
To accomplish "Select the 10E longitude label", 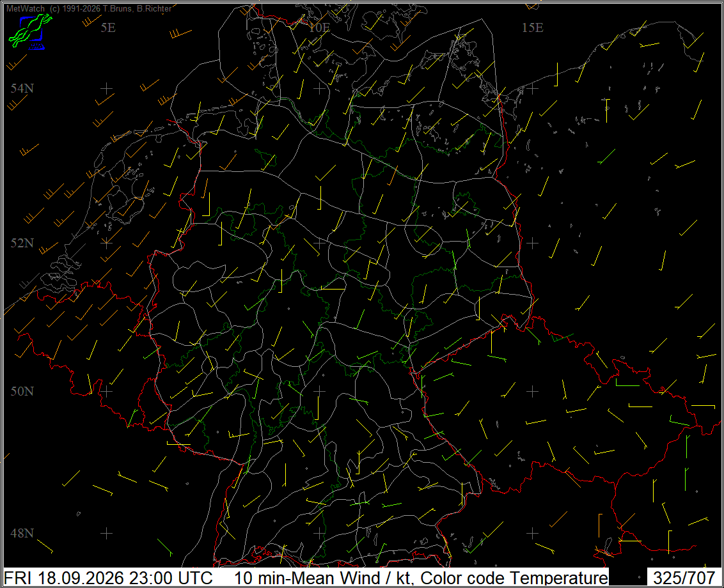I will (320, 27).
